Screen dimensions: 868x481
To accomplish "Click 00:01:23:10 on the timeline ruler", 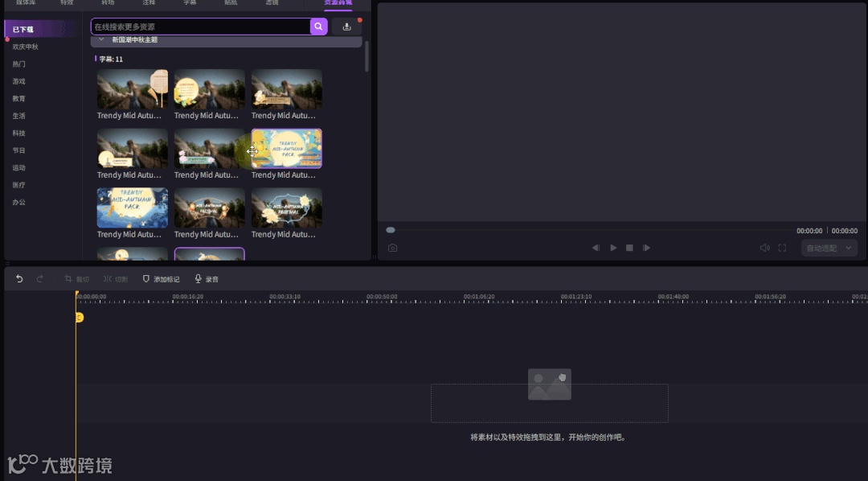I will tap(576, 297).
